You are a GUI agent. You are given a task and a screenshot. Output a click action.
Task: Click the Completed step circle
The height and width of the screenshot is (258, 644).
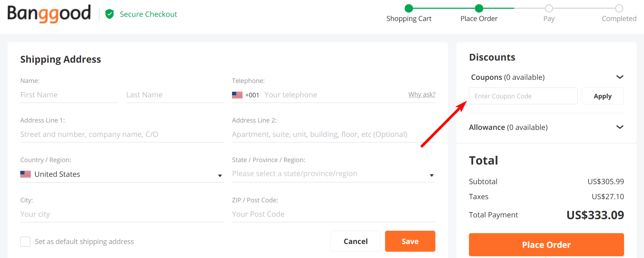coord(619,8)
